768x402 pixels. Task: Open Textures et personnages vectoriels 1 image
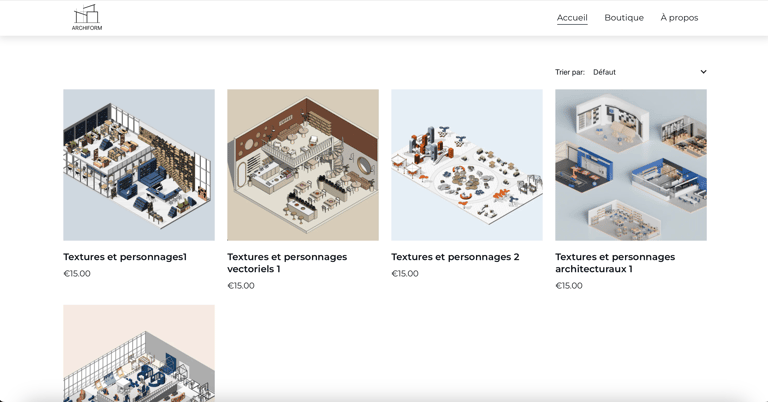click(303, 165)
